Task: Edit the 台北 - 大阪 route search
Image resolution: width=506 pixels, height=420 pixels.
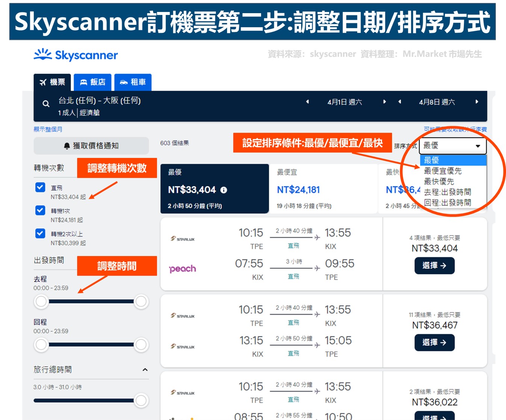Action: pos(100,100)
